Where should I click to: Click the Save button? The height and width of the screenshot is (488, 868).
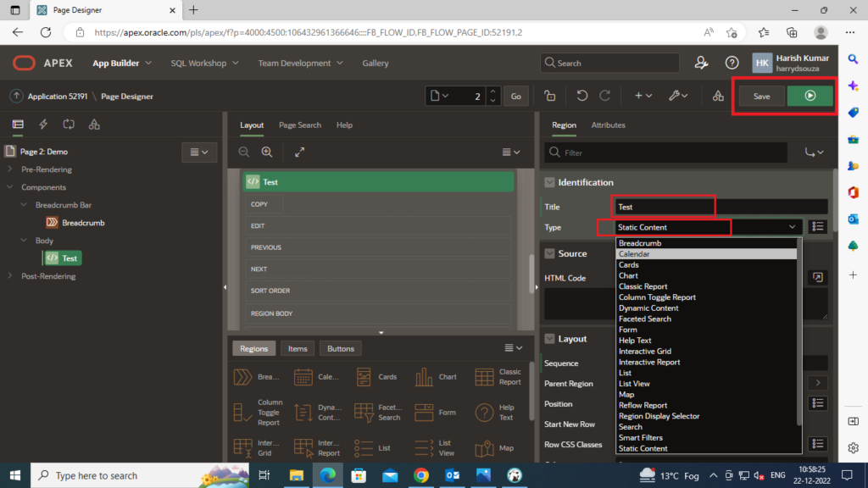[761, 96]
